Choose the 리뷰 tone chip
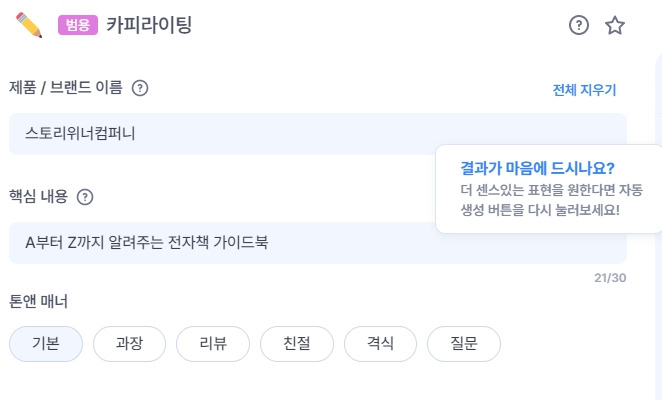The height and width of the screenshot is (400, 662). [x=213, y=343]
